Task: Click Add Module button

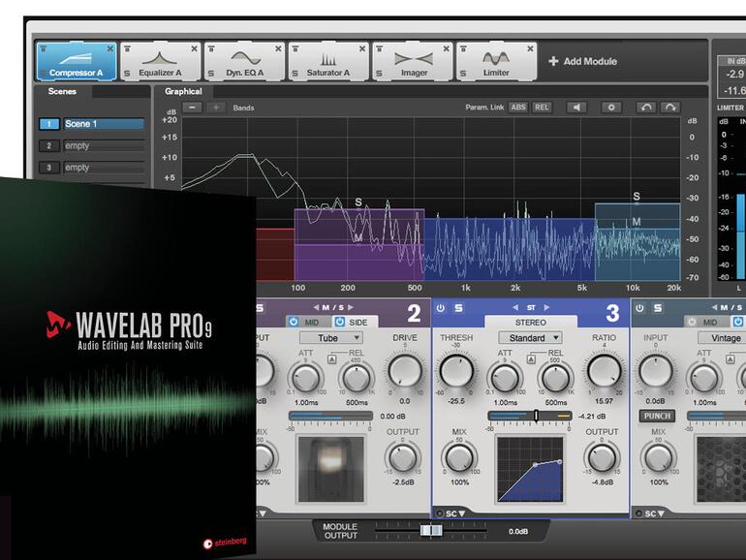Action: click(583, 61)
